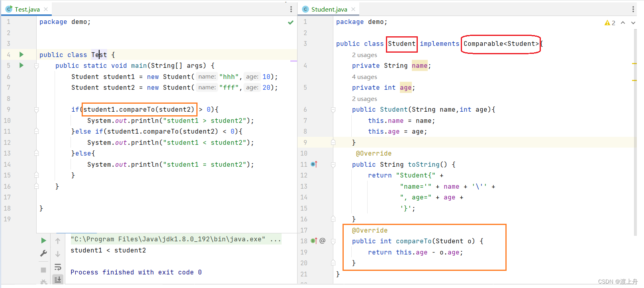Collapse main method fold marker at line 5
The width and height of the screenshot is (644, 288).
pyautogui.click(x=36, y=66)
